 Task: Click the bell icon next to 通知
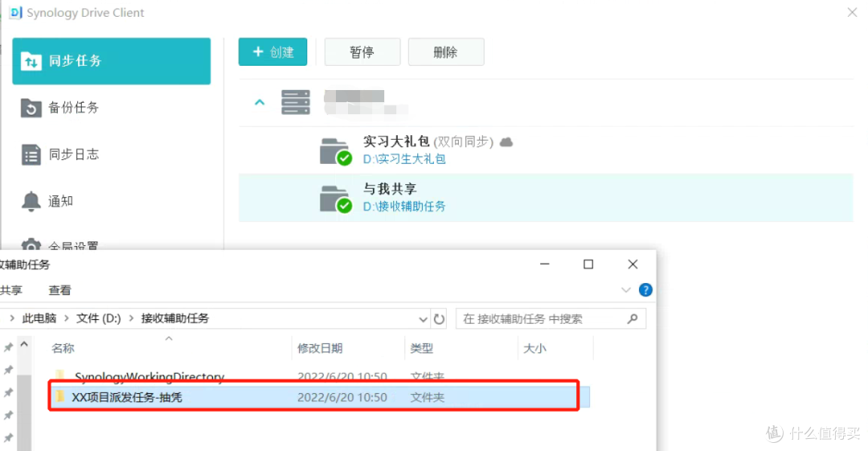tap(31, 201)
